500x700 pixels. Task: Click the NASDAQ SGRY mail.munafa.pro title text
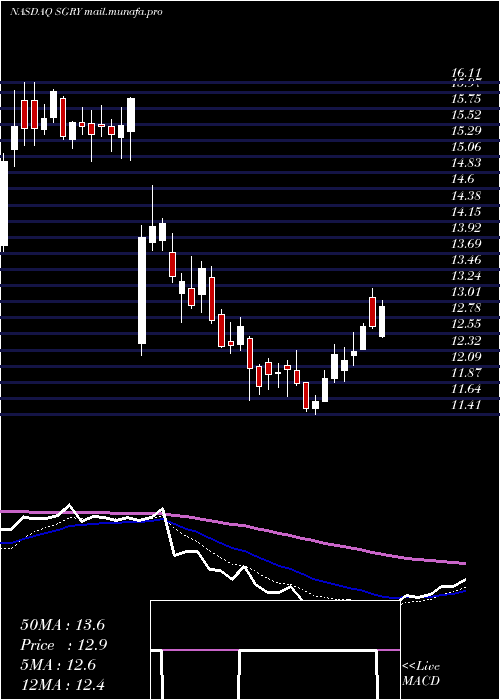[x=86, y=12]
